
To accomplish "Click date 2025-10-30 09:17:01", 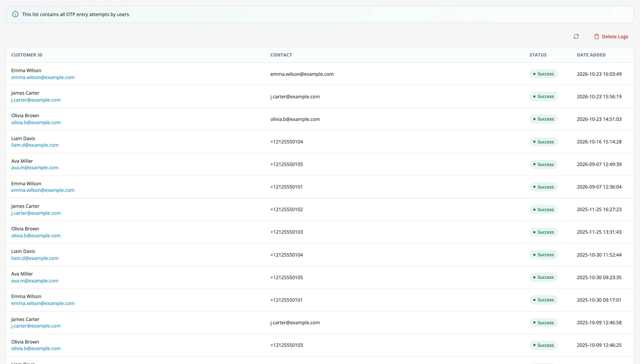I will (599, 300).
